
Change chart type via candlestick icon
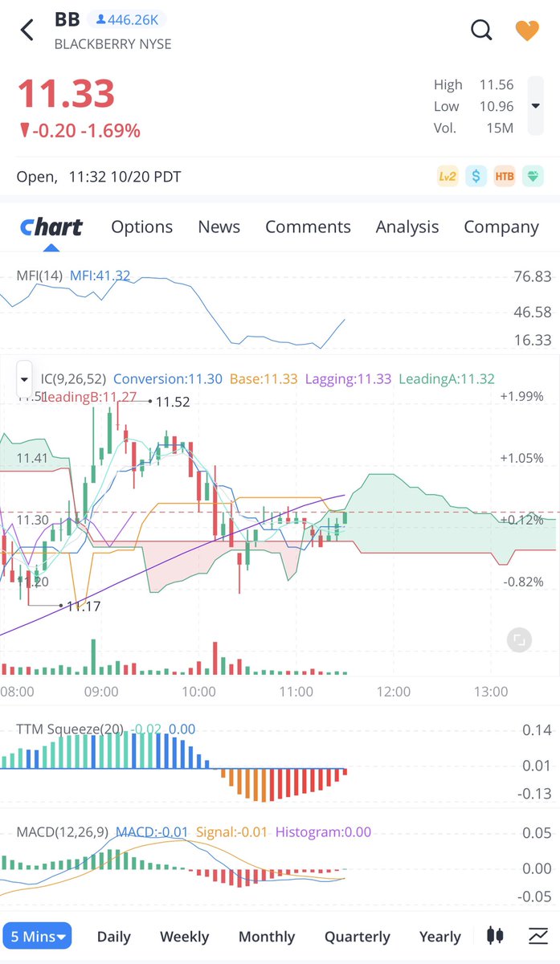pos(495,936)
